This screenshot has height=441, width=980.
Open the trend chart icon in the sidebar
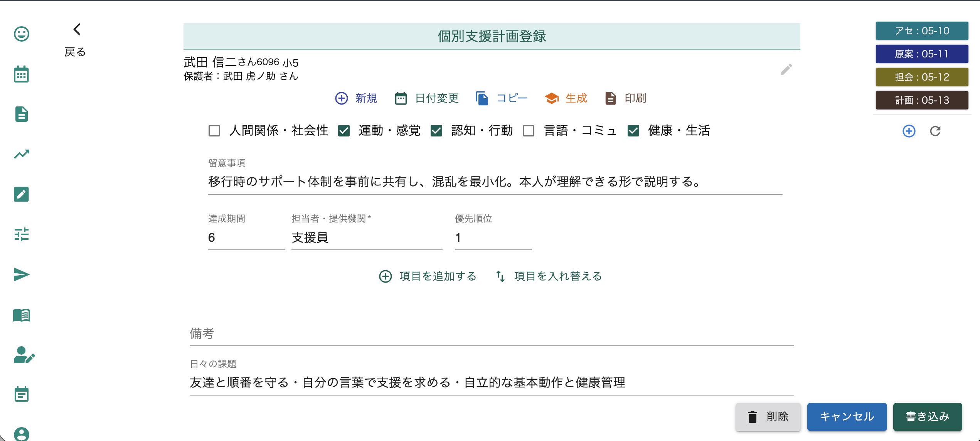coord(22,154)
